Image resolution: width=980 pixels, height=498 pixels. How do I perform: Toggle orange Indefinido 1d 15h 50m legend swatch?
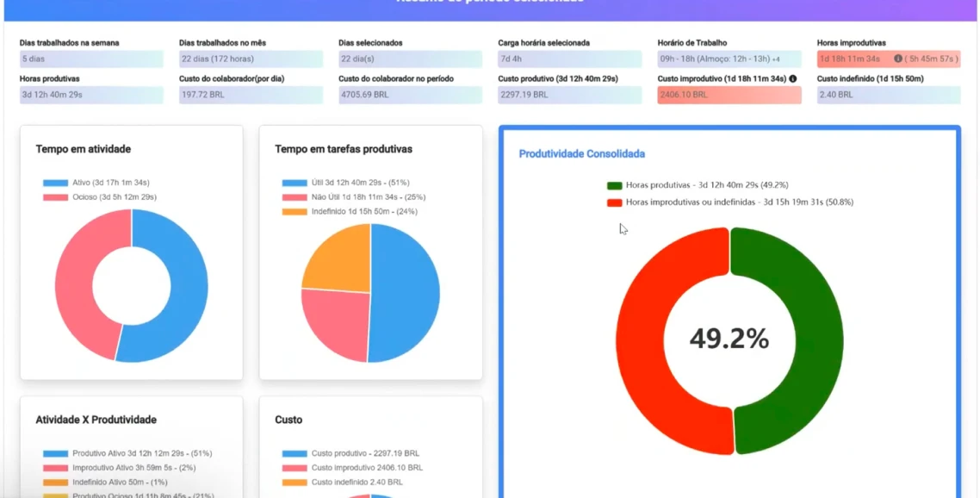coord(295,211)
